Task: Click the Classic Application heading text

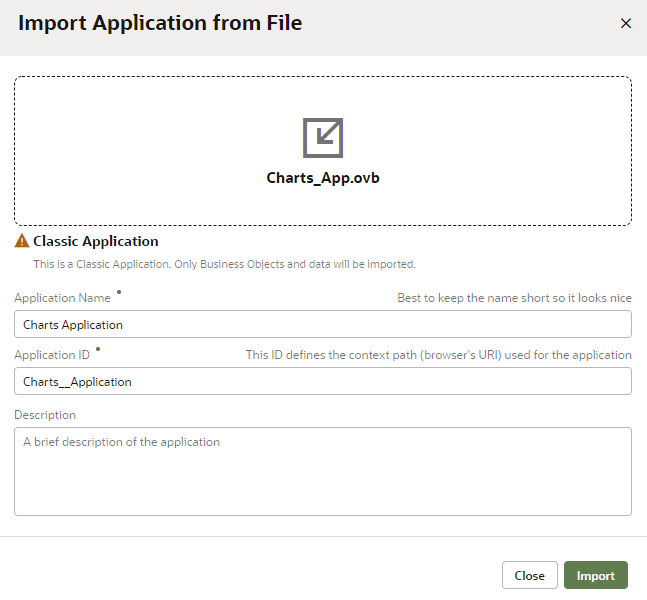Action: click(96, 241)
